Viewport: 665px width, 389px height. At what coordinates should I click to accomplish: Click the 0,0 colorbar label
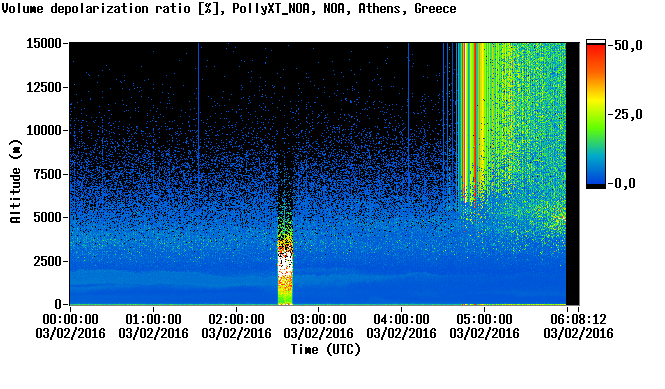(623, 183)
